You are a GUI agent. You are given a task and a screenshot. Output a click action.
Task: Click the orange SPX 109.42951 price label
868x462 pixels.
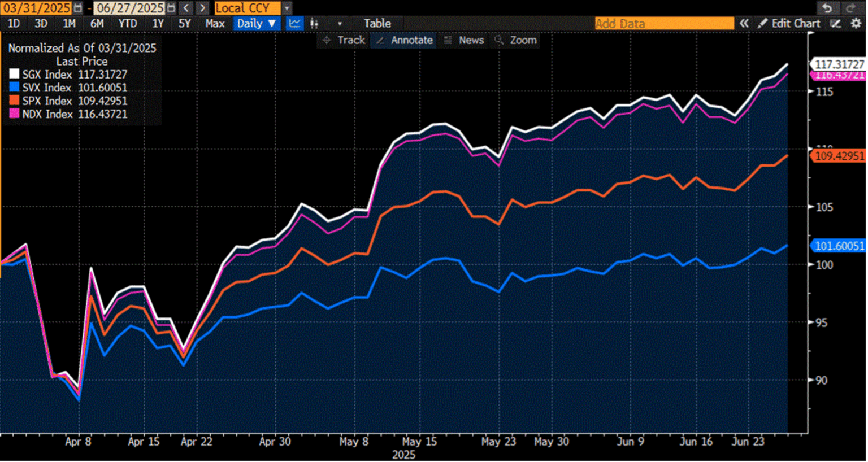[839, 156]
